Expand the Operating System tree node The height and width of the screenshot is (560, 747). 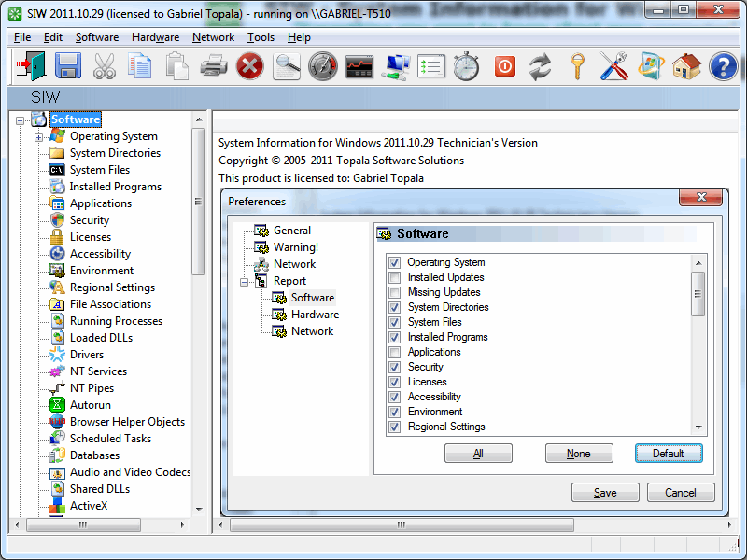click(39, 137)
